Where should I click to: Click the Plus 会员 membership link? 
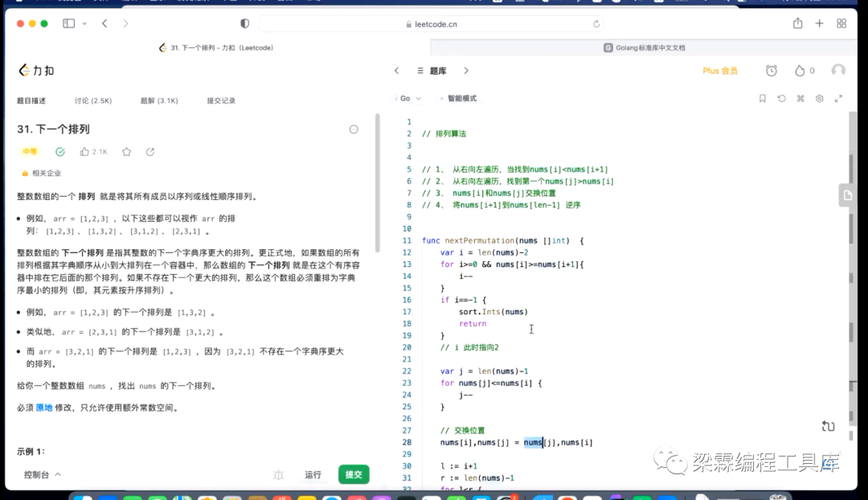pos(720,71)
